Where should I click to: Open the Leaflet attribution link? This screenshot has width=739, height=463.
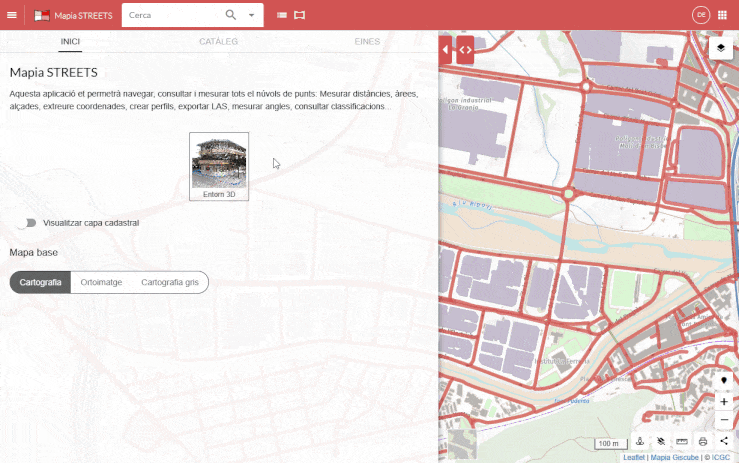coord(633,457)
